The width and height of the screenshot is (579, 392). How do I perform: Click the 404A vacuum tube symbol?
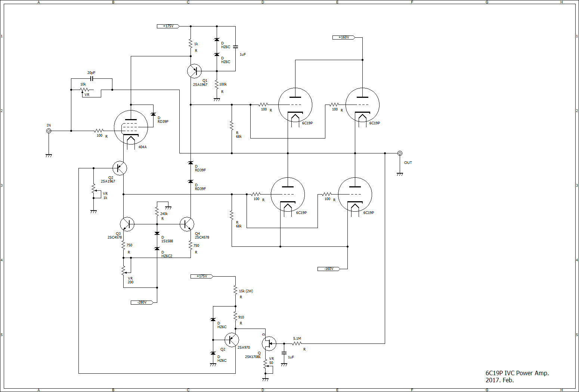130,127
